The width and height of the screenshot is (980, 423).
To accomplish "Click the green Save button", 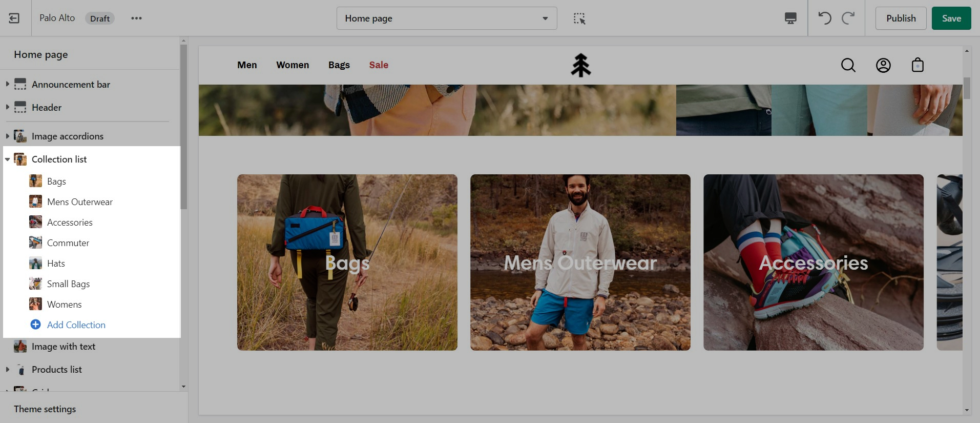I will (951, 18).
